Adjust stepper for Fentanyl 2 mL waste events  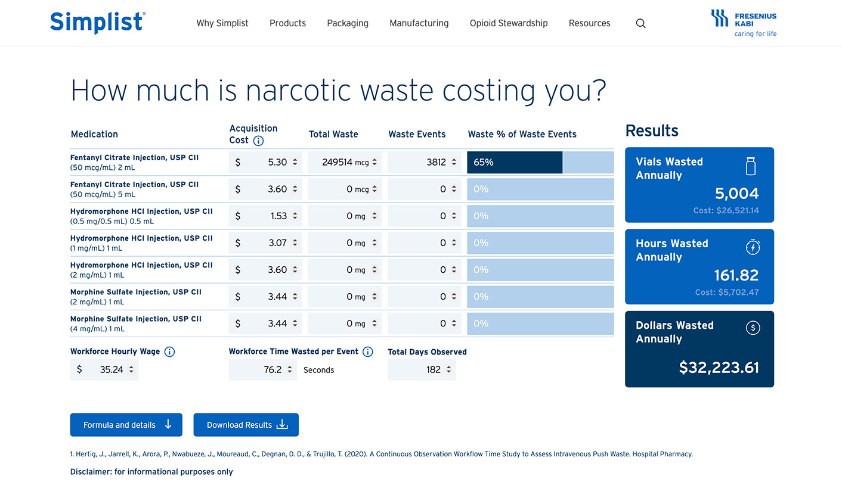pos(454,162)
